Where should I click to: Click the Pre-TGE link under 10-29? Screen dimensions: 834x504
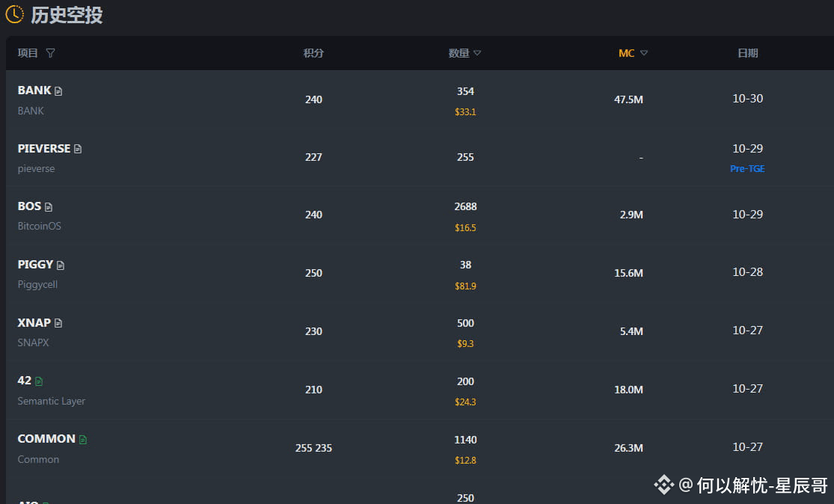[747, 168]
